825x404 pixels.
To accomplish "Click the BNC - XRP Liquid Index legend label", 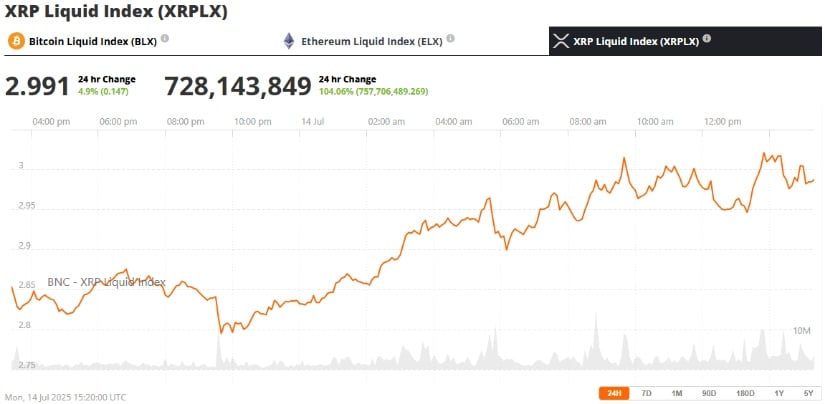I will click(106, 282).
